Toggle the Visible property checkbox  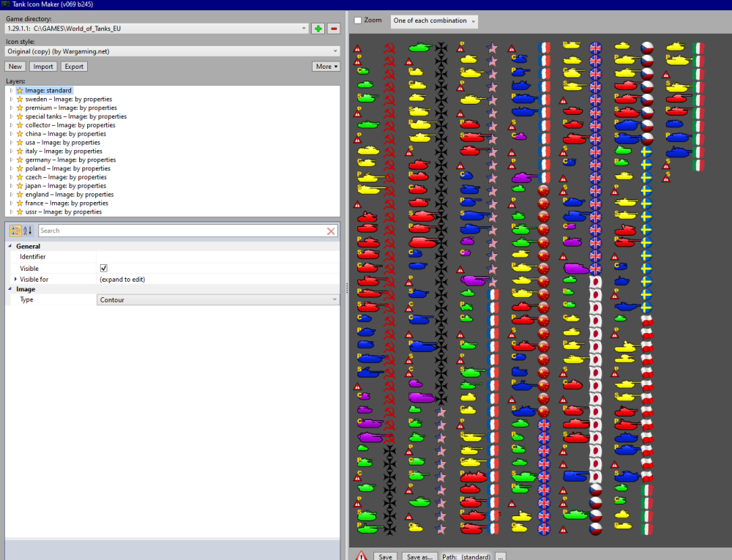(104, 269)
